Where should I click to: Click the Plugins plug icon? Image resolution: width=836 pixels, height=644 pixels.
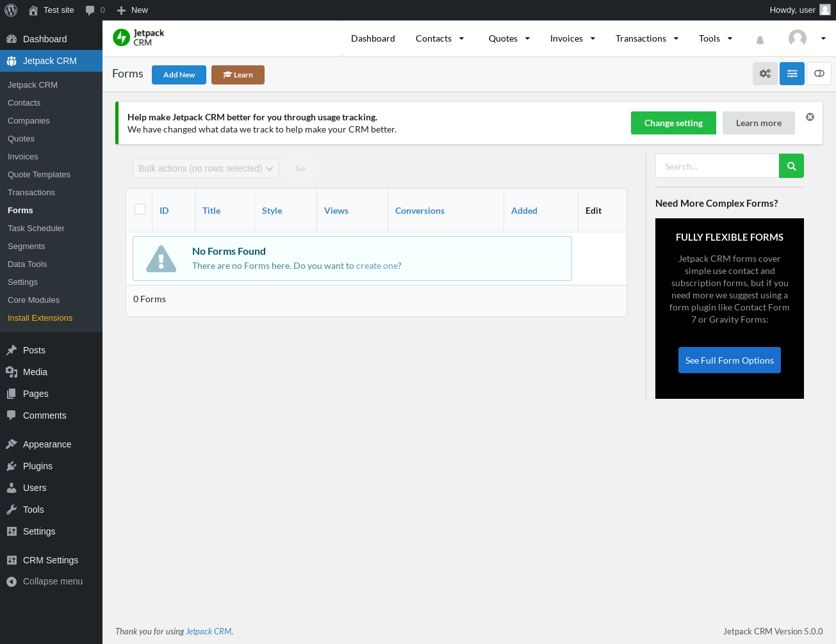tap(12, 466)
